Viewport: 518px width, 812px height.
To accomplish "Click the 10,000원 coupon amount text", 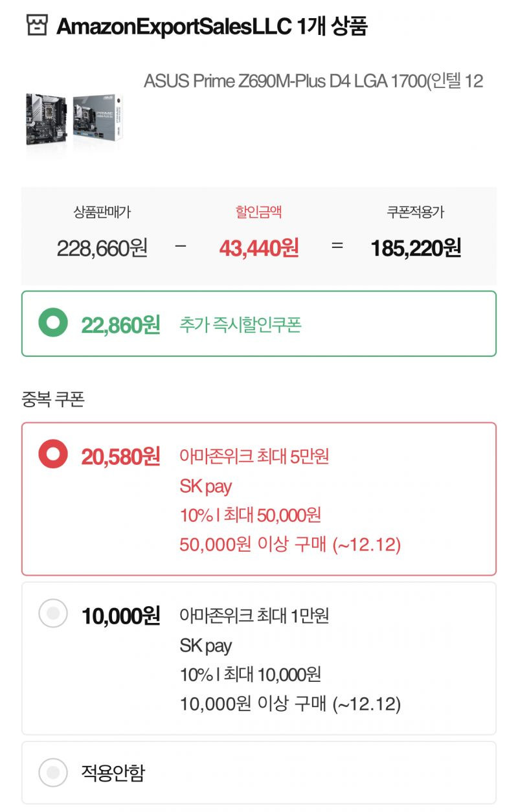I will 120,616.
